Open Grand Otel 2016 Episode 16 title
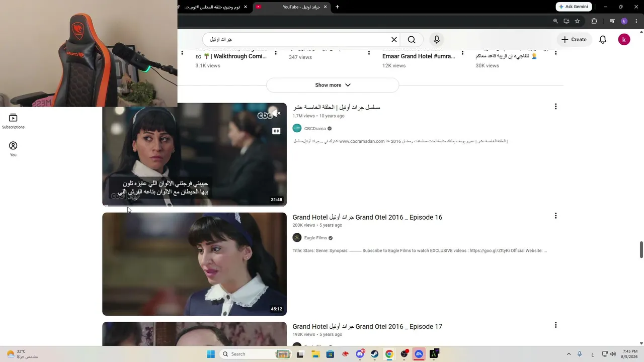 pyautogui.click(x=367, y=217)
